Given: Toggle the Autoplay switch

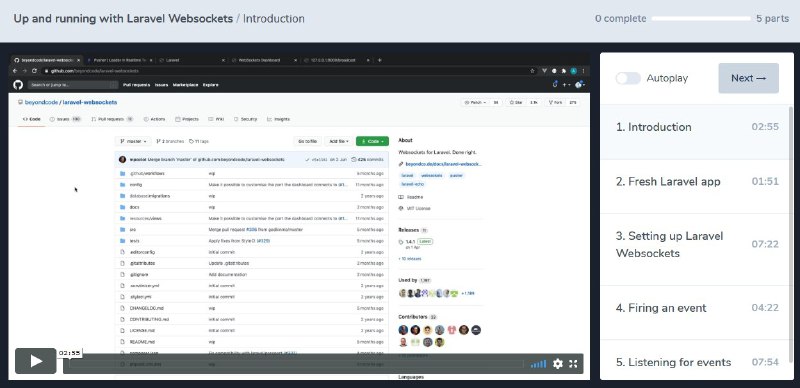Looking at the screenshot, I should pyautogui.click(x=628, y=78).
